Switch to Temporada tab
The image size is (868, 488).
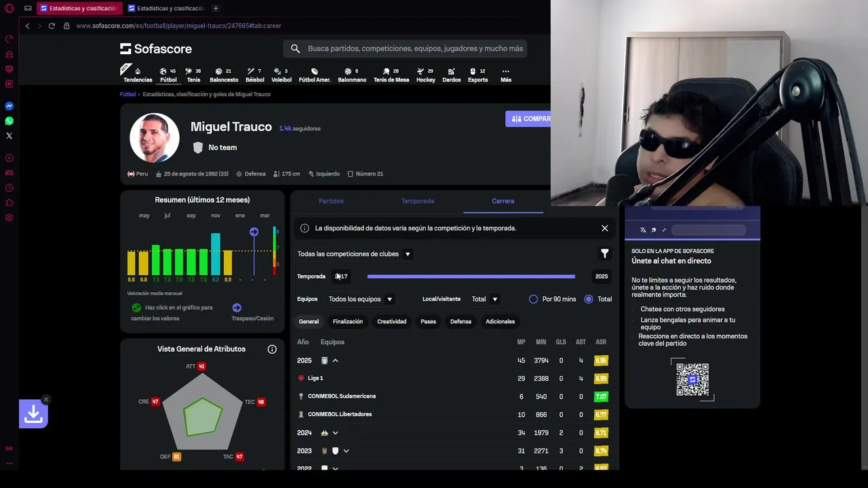pos(418,201)
